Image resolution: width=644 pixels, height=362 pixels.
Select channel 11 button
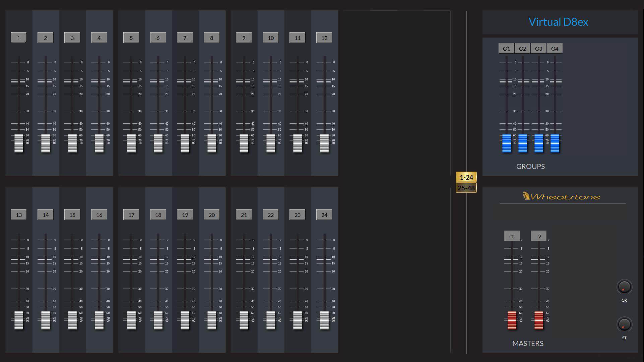tap(298, 38)
